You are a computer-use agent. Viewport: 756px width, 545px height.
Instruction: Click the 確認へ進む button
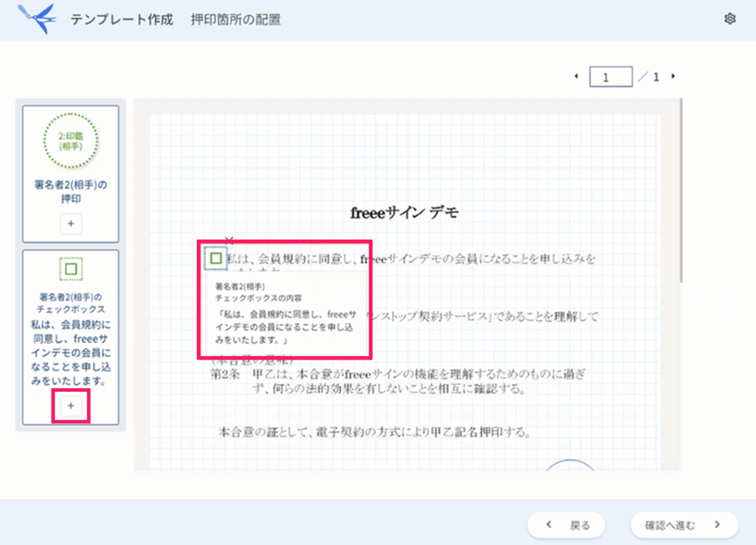[x=685, y=525]
